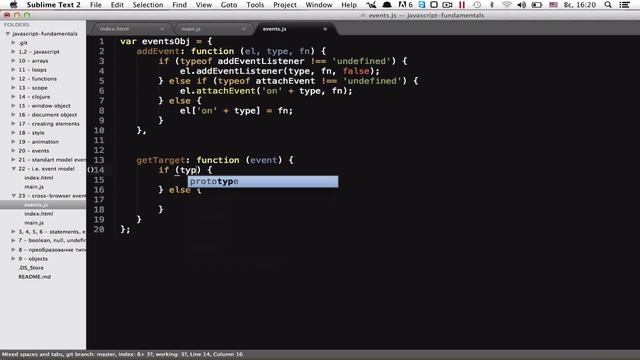This screenshot has height=360, width=640.
Task: Expand the 18 - style folder
Action: click(13, 133)
